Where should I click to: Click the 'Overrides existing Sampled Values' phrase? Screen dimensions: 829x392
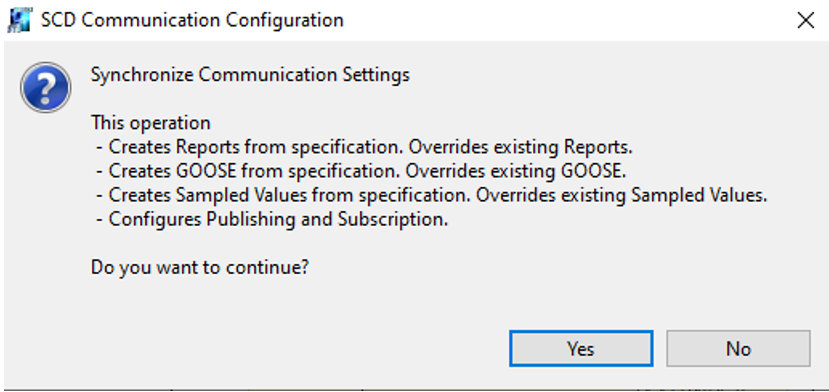point(622,196)
